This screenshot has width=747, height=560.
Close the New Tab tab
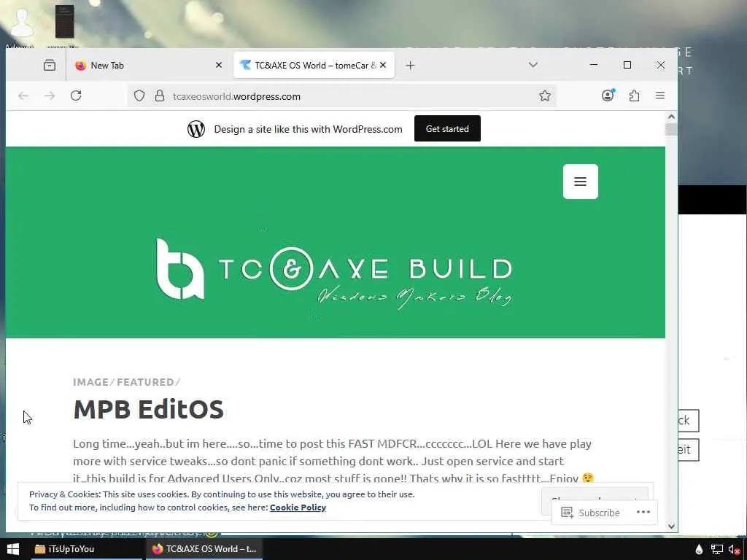pos(219,65)
